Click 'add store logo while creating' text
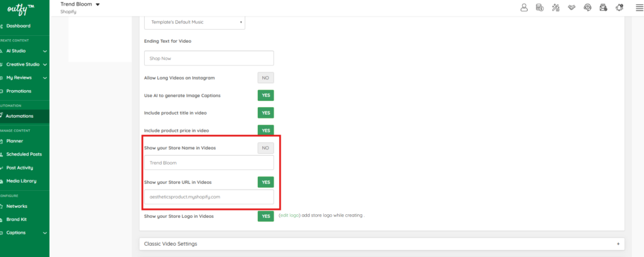This screenshot has height=257, width=644. click(332, 215)
